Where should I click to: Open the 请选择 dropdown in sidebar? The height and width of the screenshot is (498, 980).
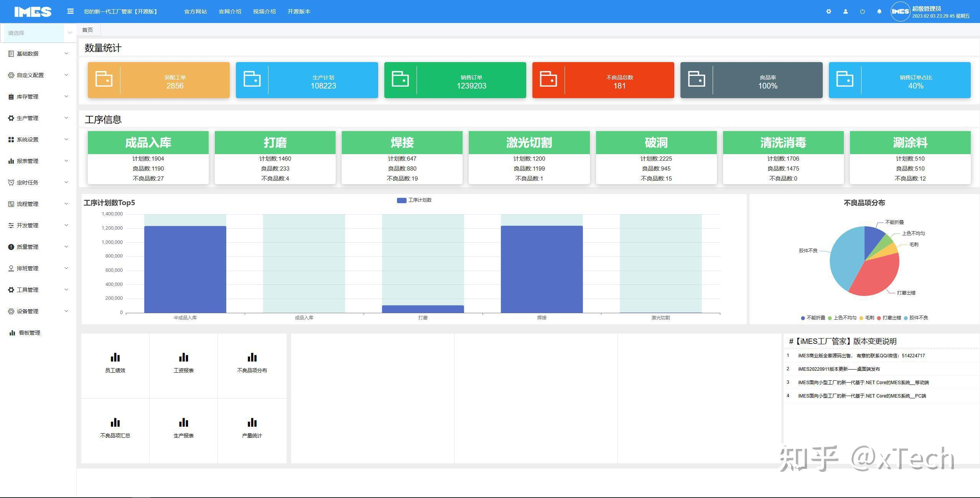click(x=38, y=33)
